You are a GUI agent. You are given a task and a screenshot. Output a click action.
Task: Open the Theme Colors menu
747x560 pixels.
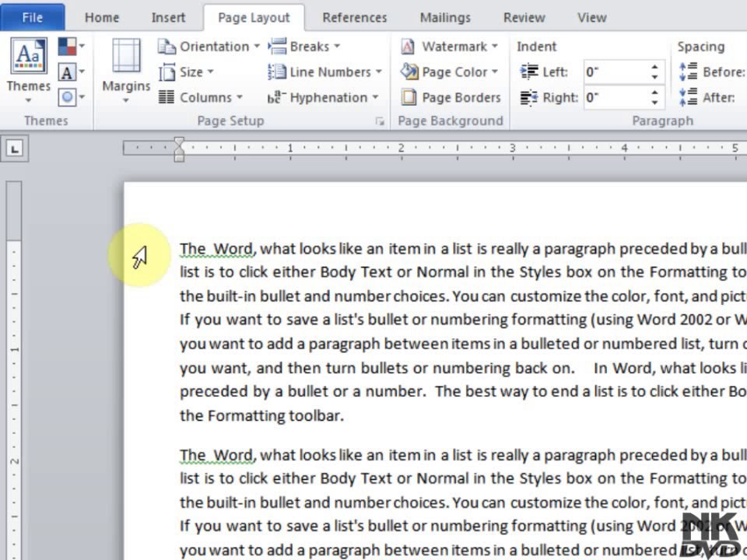pos(72,47)
